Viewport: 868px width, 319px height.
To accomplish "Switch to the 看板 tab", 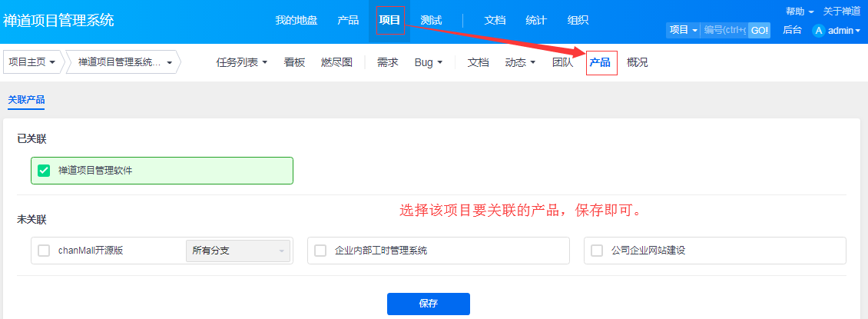I will (294, 62).
